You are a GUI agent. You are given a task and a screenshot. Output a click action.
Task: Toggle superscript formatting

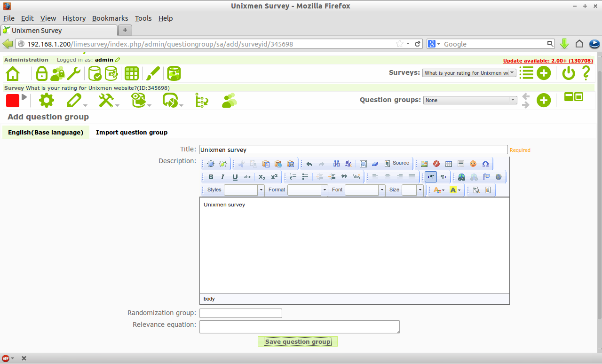pyautogui.click(x=274, y=177)
